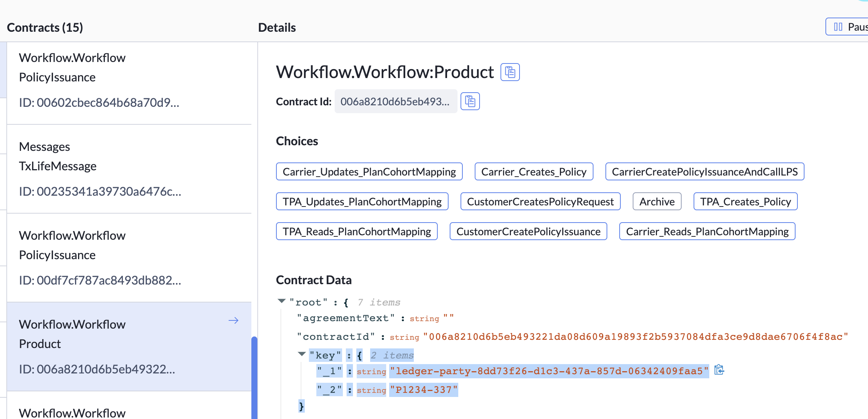Image resolution: width=868 pixels, height=419 pixels.
Task: Copy the Contract Id value
Action: (x=470, y=101)
